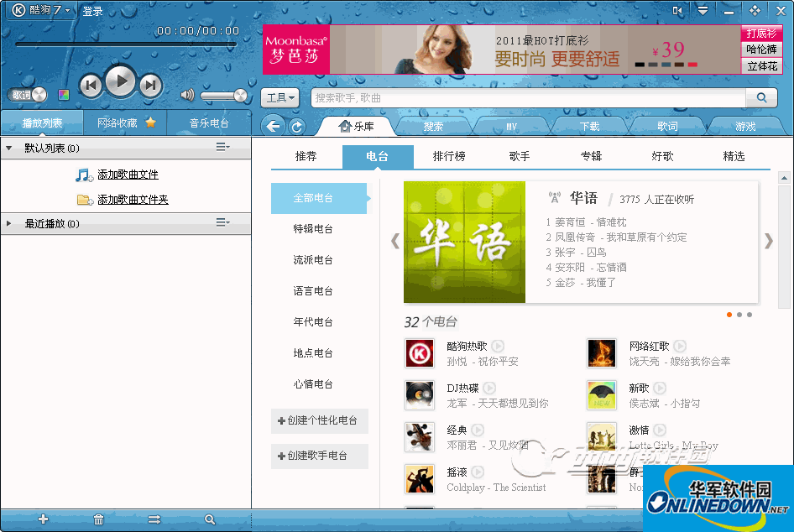This screenshot has height=532, width=794.
Task: Switch to the 排行榜 tab
Action: 449,156
